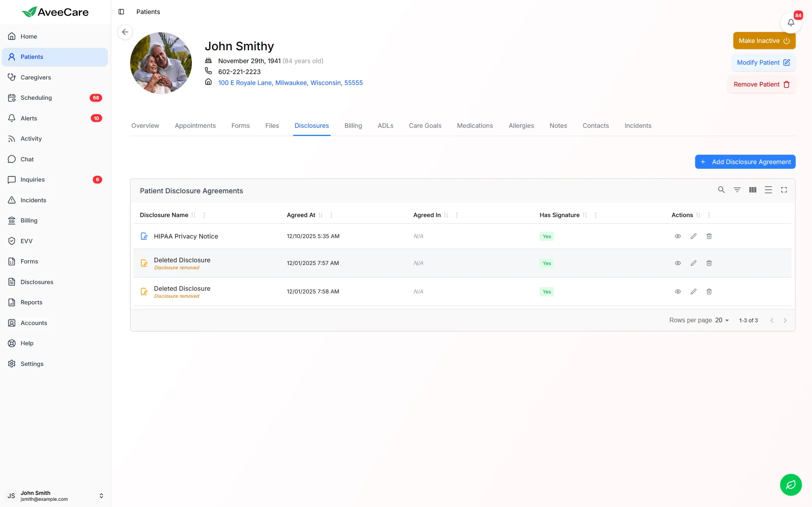Expand the table to fullscreen view

[784, 190]
